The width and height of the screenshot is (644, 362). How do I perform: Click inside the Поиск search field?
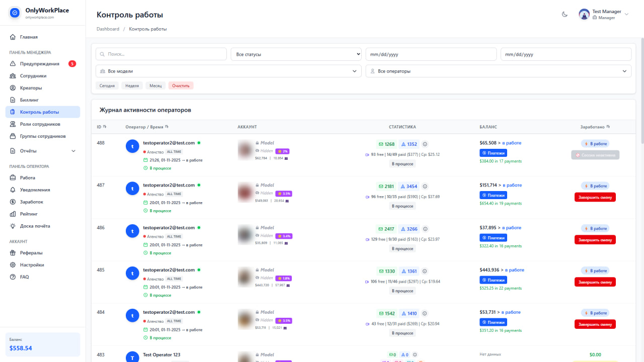pyautogui.click(x=160, y=54)
